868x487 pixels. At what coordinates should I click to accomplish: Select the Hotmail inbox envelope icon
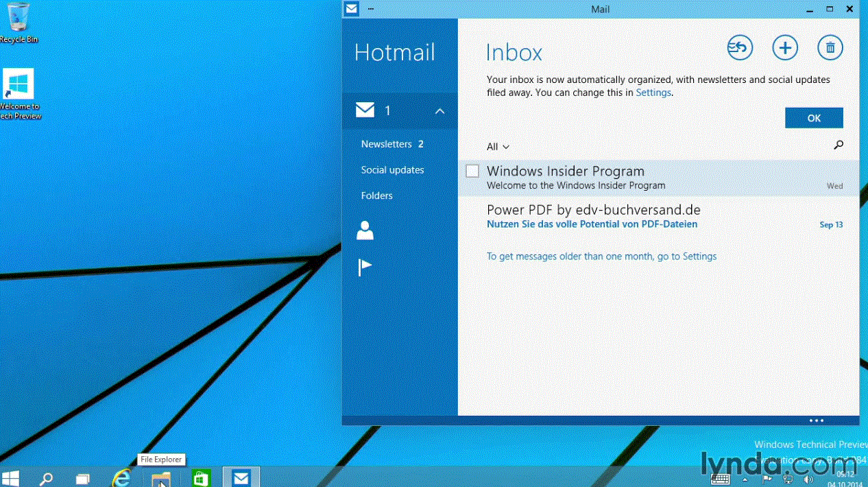point(365,110)
